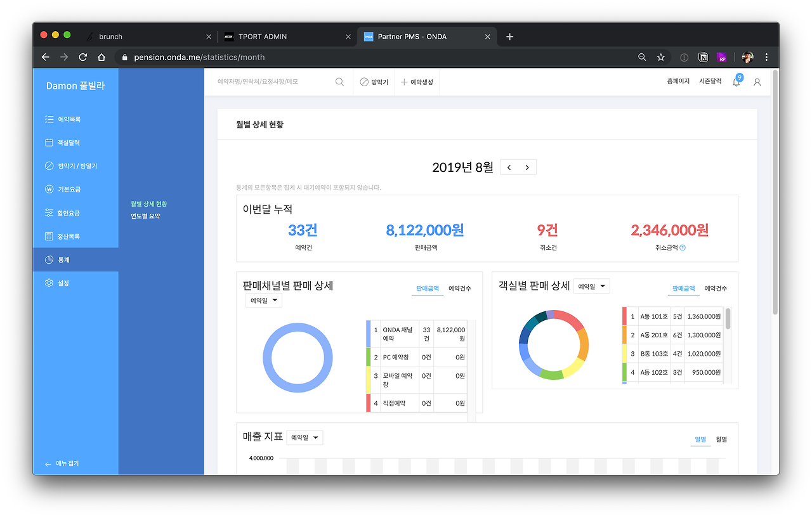812x518 pixels.
Task: Click the 할인요금 sliders icon
Action: coord(49,213)
